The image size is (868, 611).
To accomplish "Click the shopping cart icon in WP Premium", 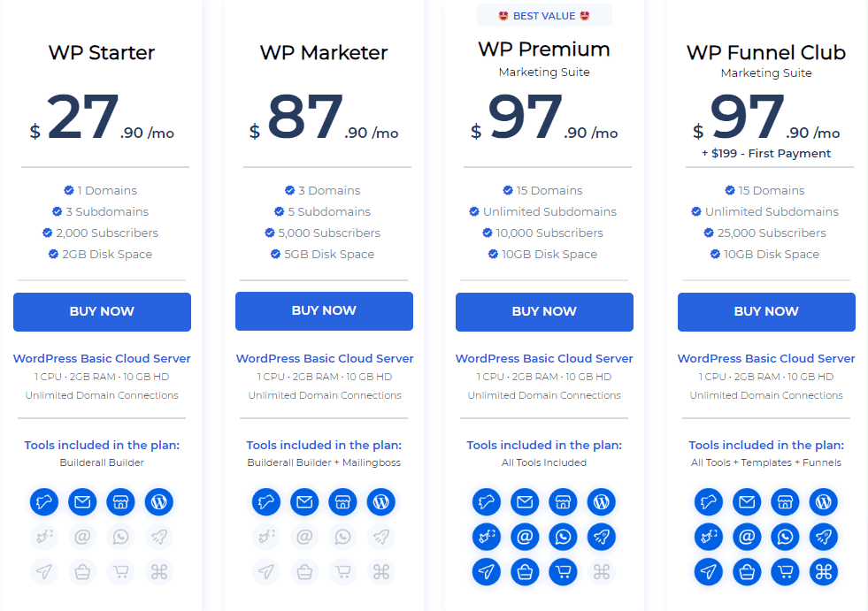I will (563, 572).
